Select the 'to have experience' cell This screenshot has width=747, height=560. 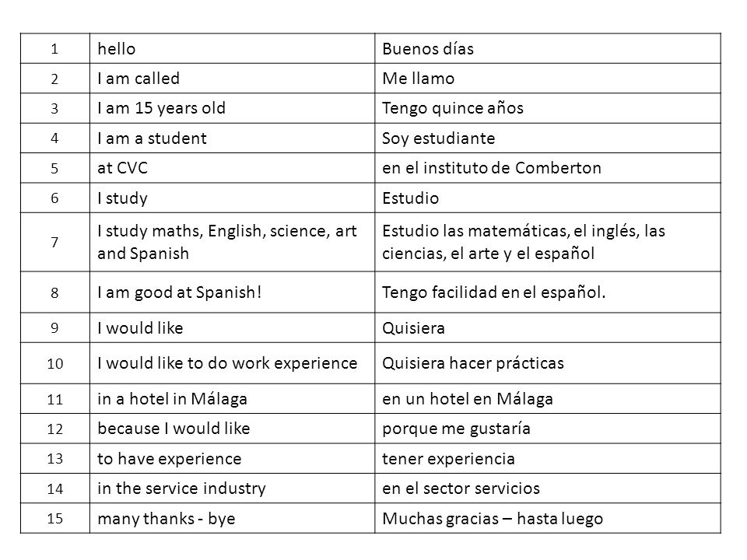[232, 458]
